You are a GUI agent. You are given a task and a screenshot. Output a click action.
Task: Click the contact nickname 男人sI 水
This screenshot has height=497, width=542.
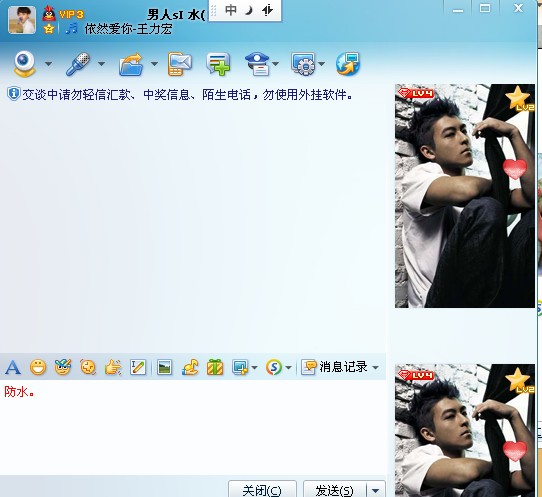coord(176,15)
